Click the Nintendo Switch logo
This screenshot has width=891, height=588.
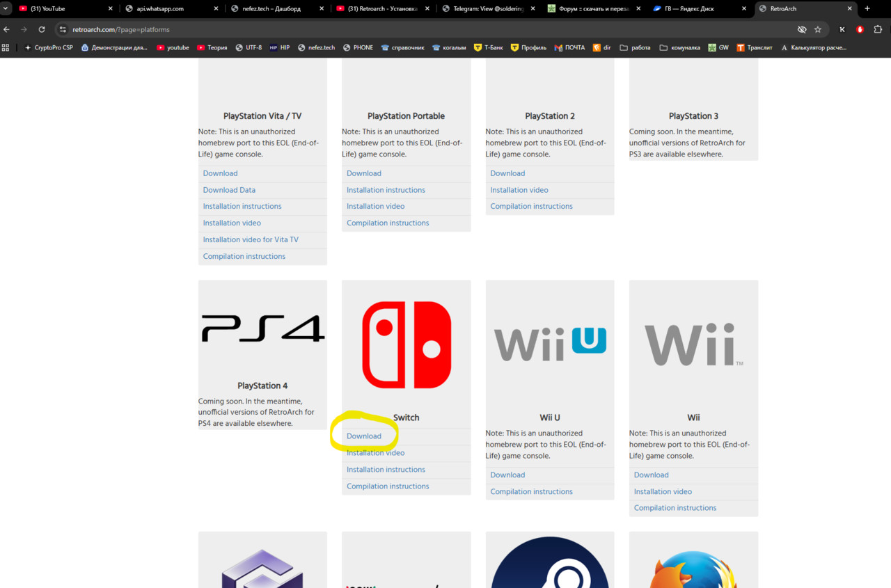coord(407,345)
